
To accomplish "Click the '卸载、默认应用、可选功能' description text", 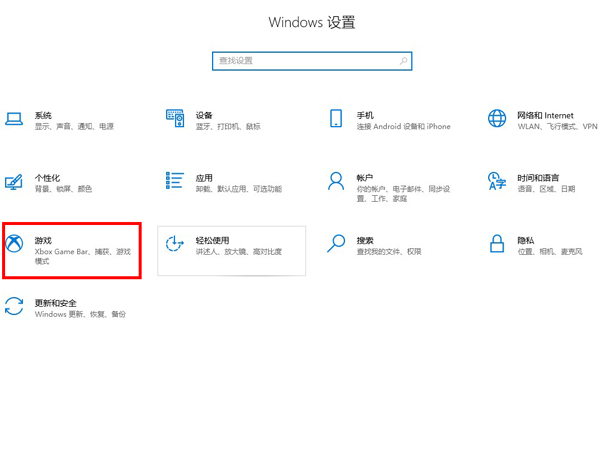I will click(x=238, y=189).
